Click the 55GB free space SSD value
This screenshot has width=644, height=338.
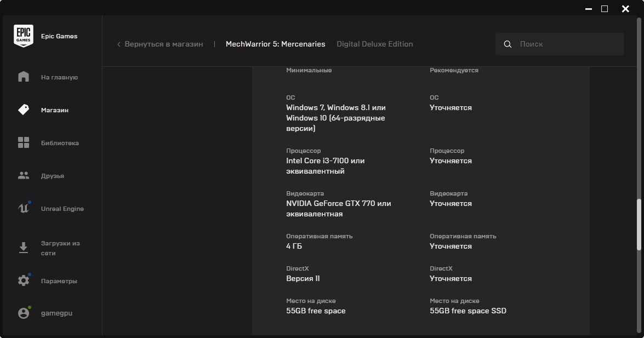point(468,311)
